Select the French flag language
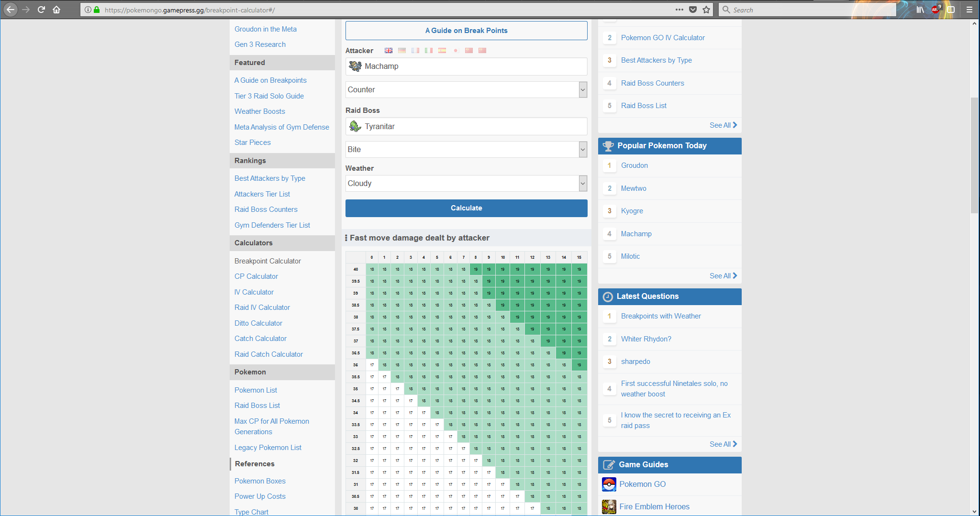The width and height of the screenshot is (980, 516). tap(415, 50)
